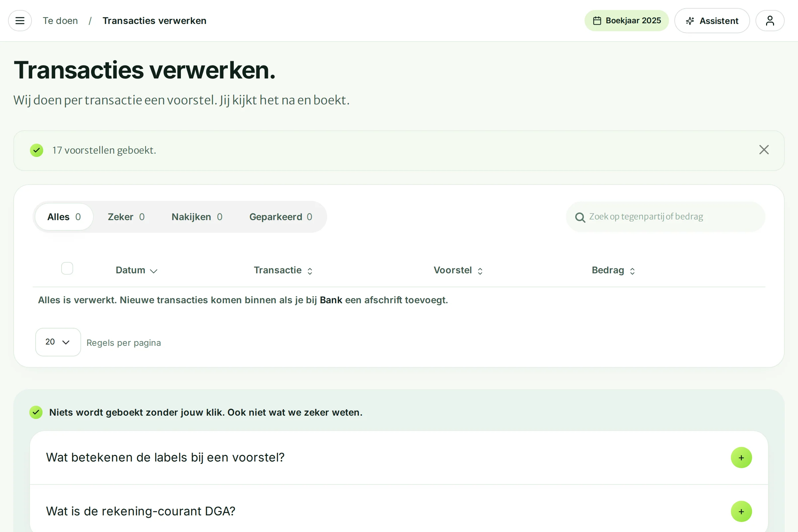This screenshot has height=532, width=798.
Task: Open the 20 rows per page dropdown
Action: tap(58, 342)
